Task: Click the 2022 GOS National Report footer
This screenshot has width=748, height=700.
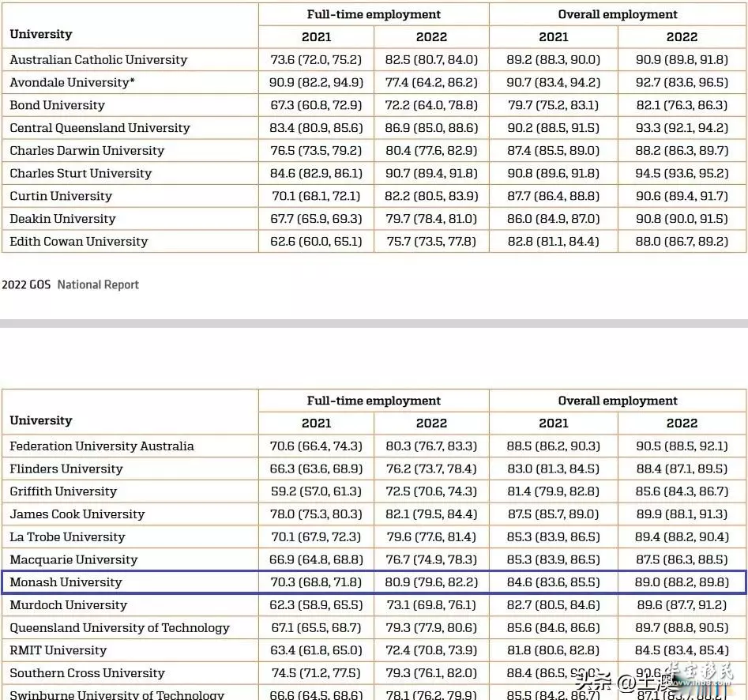Action: coord(70,285)
